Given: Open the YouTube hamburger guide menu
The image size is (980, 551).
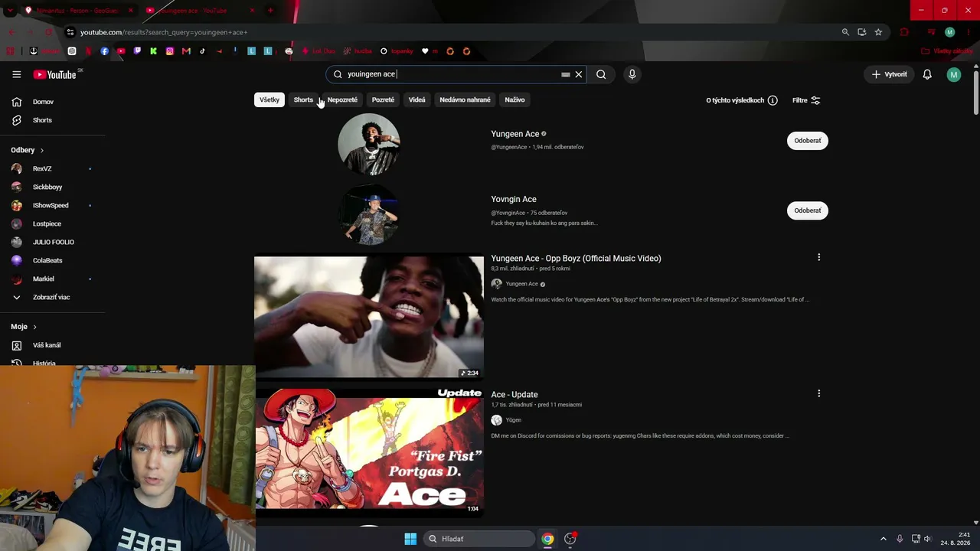Looking at the screenshot, I should coord(16,74).
